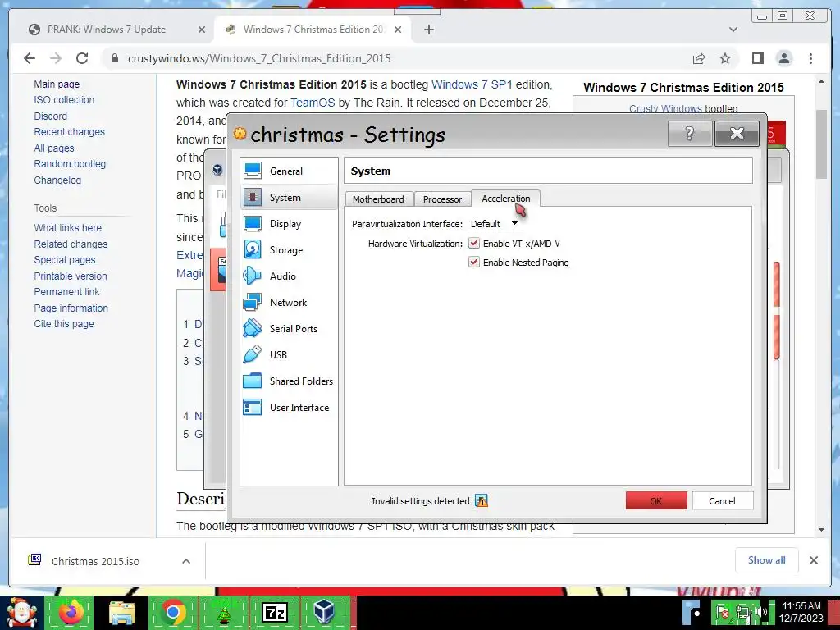Open 7-Zip from the taskbar
The height and width of the screenshot is (630, 840).
275,612
